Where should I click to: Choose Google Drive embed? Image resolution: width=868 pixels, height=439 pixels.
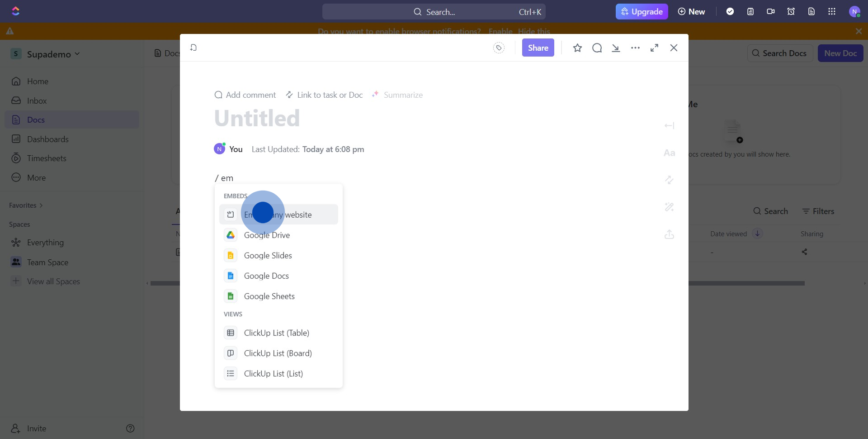pyautogui.click(x=278, y=235)
